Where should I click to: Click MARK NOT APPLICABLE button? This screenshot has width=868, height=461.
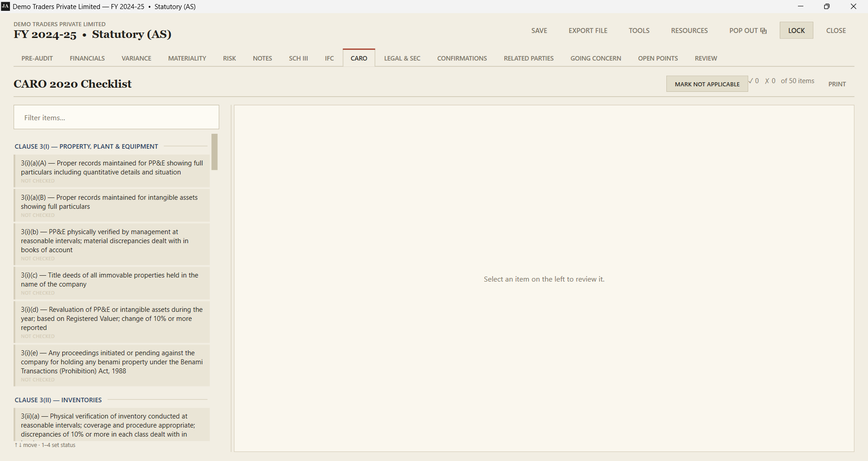pyautogui.click(x=707, y=84)
